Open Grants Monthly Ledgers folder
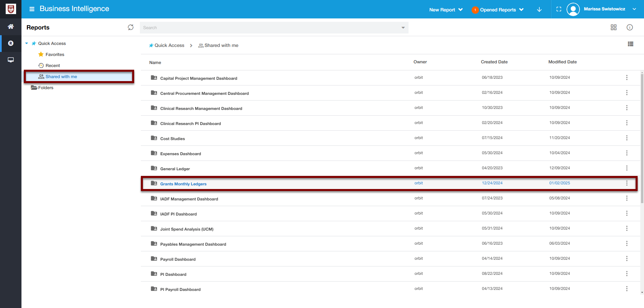This screenshot has height=308, width=644. (183, 184)
